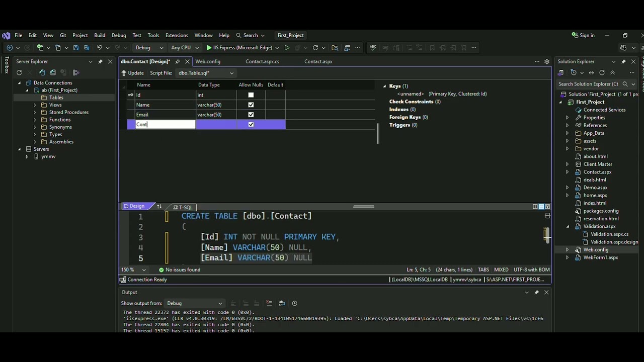644x362 pixels.
Task: Click the T-SQL editor vertical scrollbar
Action: [547, 236]
